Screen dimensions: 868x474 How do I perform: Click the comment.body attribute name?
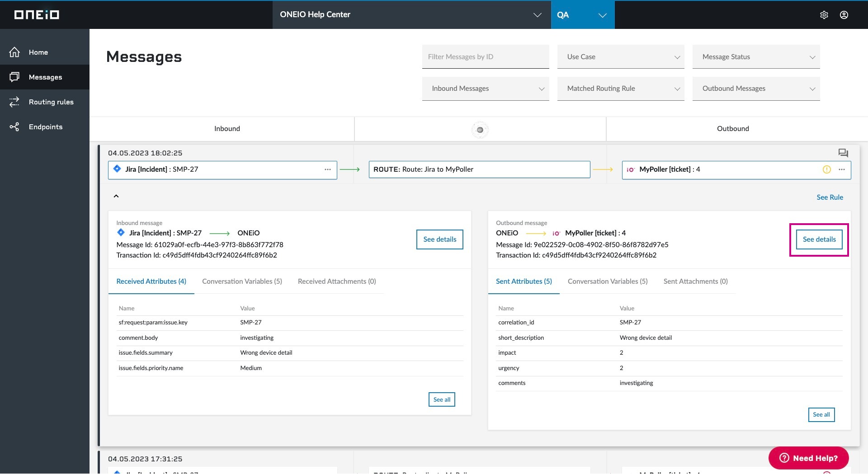pos(138,338)
